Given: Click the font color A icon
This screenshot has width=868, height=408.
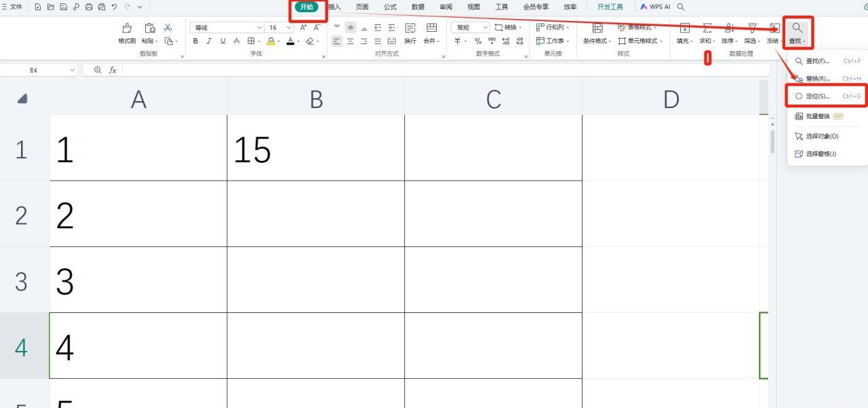Looking at the screenshot, I should click(x=290, y=41).
